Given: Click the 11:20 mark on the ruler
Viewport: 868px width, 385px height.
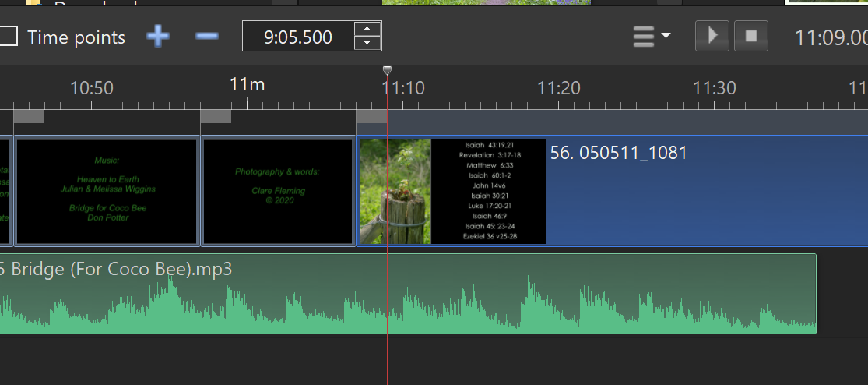Looking at the screenshot, I should coord(558,88).
